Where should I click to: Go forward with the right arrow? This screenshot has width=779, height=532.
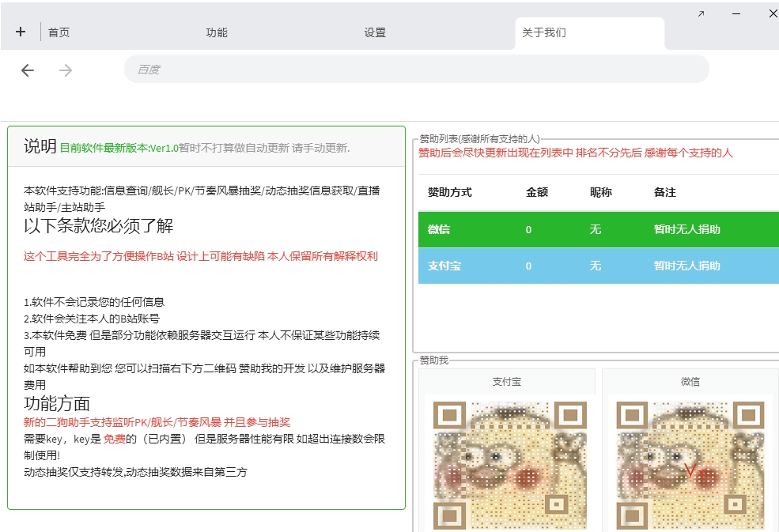point(66,70)
